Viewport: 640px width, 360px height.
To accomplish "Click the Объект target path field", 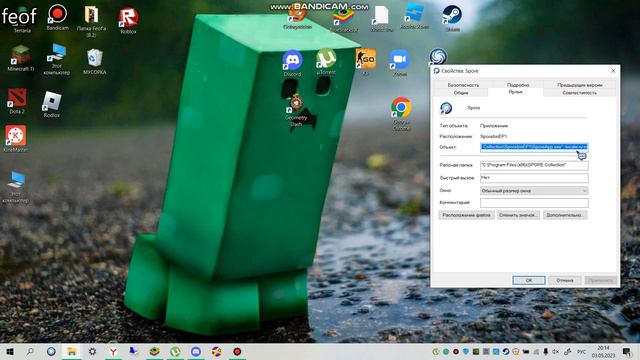I will (534, 147).
